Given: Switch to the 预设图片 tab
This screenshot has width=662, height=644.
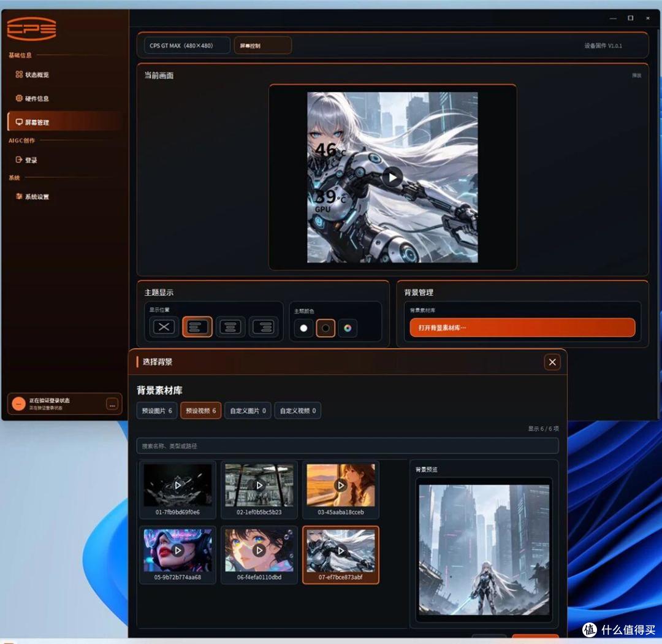Looking at the screenshot, I should coord(157,411).
